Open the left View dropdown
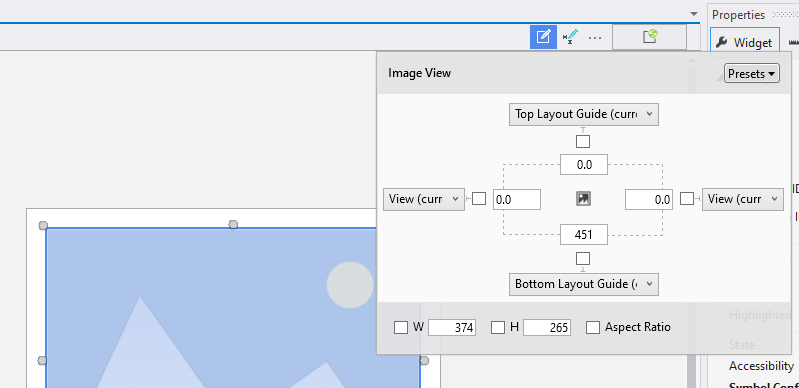 424,199
